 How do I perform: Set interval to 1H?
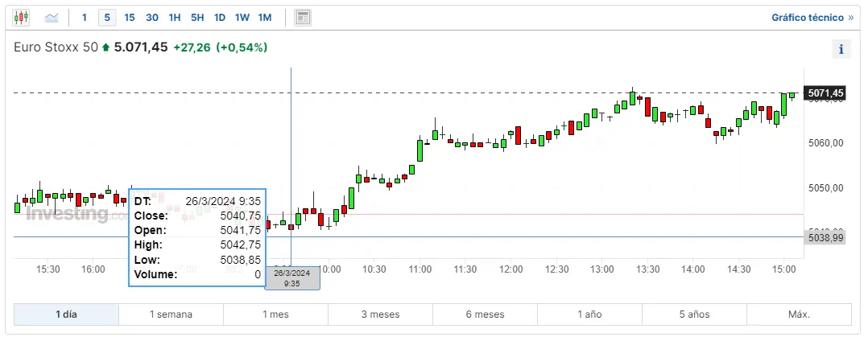(175, 18)
